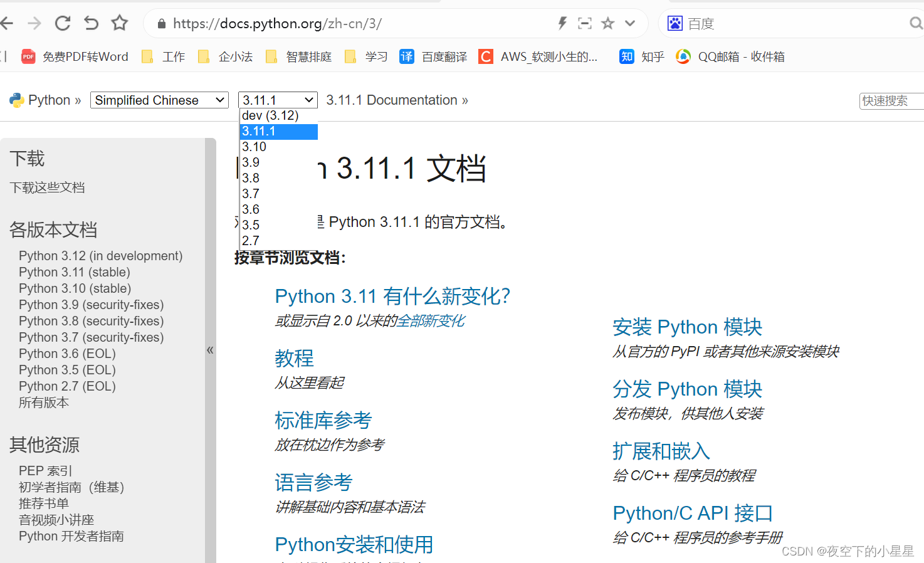Click the lightning speed mode icon
Image resolution: width=924 pixels, height=563 pixels.
562,23
